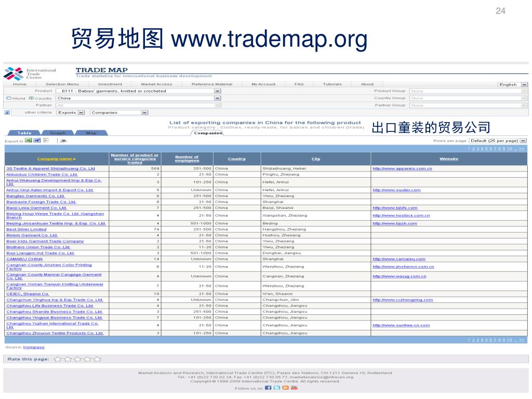Open the Reference Material menu
Screen dimensions: 532x399
pos(212,84)
